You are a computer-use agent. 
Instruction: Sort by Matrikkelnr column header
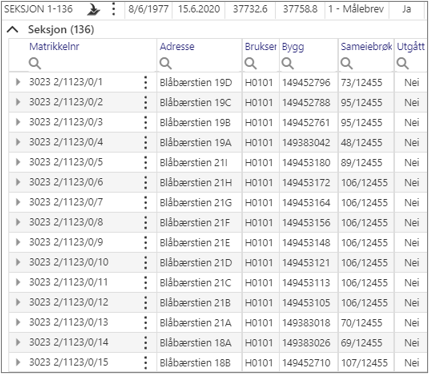click(54, 46)
